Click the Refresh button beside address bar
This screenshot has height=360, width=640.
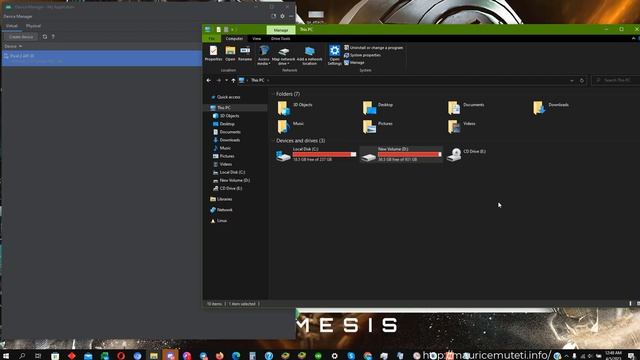coord(582,80)
